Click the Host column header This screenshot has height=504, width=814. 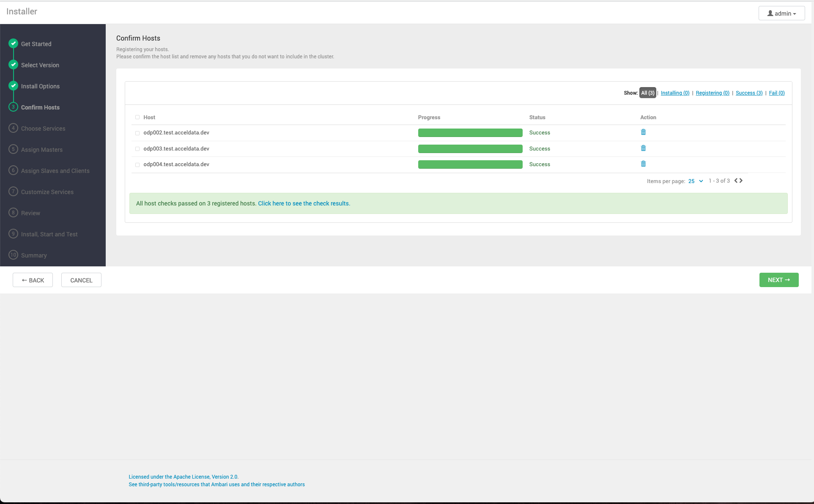149,117
